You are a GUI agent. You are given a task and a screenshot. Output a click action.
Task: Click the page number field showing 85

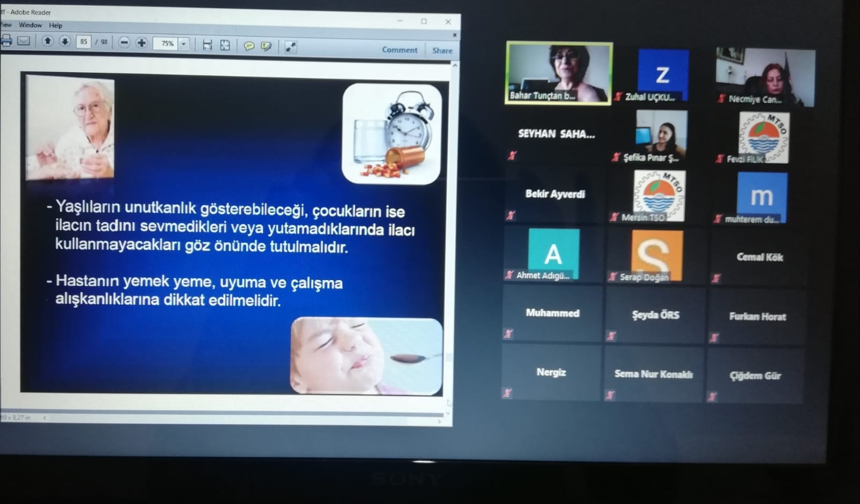click(x=83, y=41)
